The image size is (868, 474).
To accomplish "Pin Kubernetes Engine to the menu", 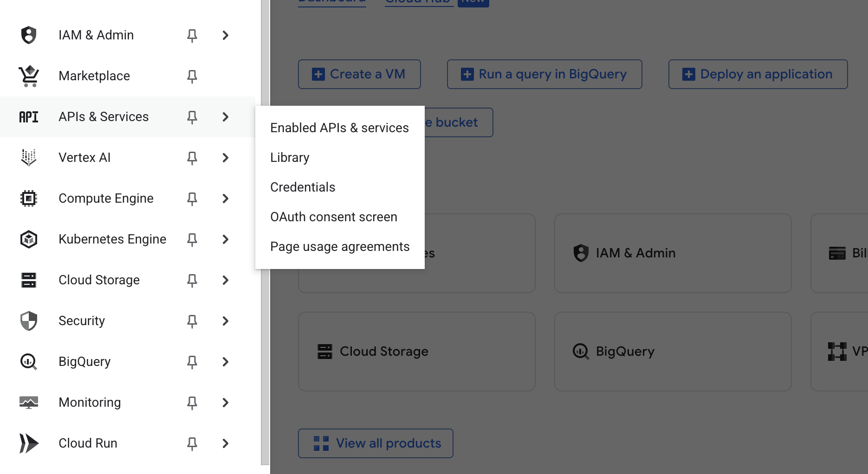I will (192, 239).
